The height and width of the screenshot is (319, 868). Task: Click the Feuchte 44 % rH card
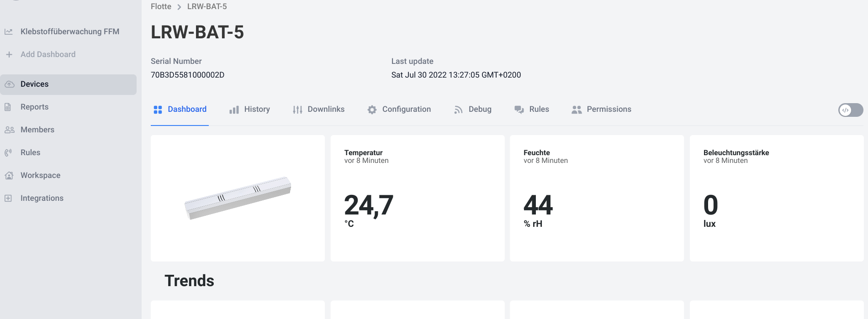click(597, 198)
